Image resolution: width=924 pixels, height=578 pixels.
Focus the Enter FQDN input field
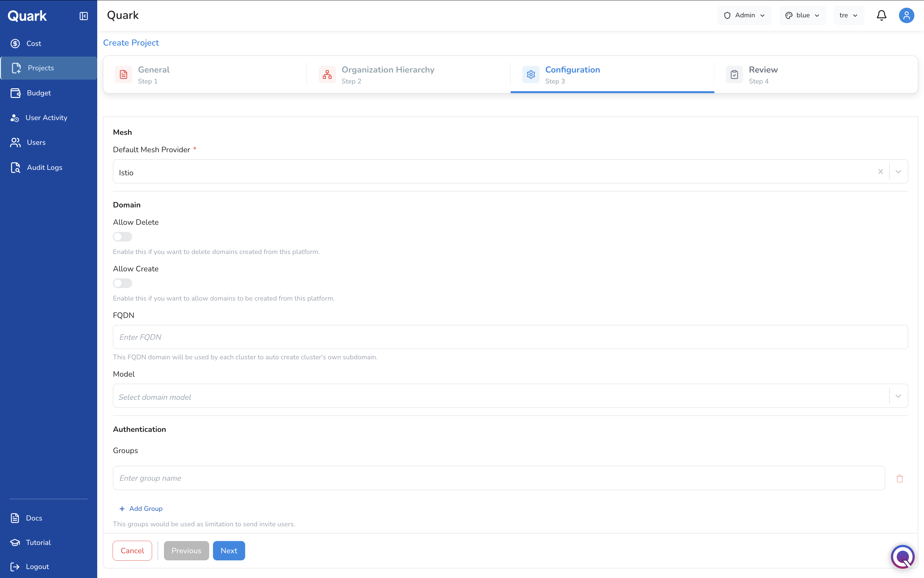pos(510,337)
